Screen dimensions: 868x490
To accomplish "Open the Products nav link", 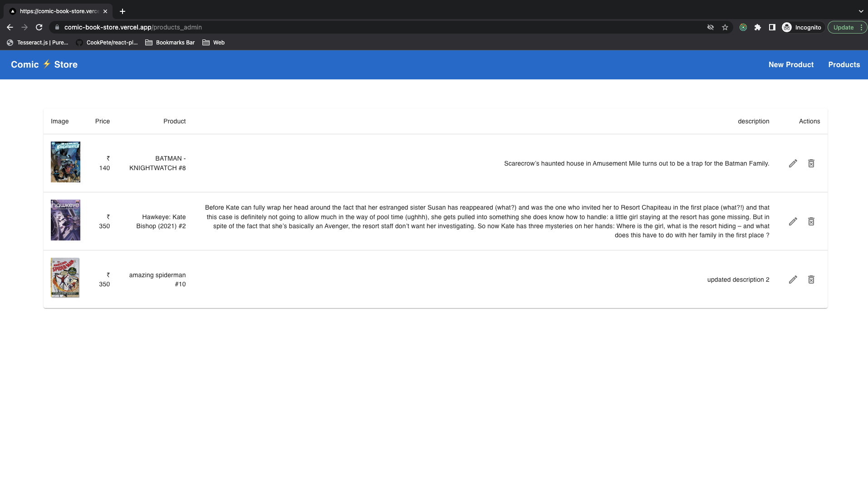I will click(x=844, y=64).
